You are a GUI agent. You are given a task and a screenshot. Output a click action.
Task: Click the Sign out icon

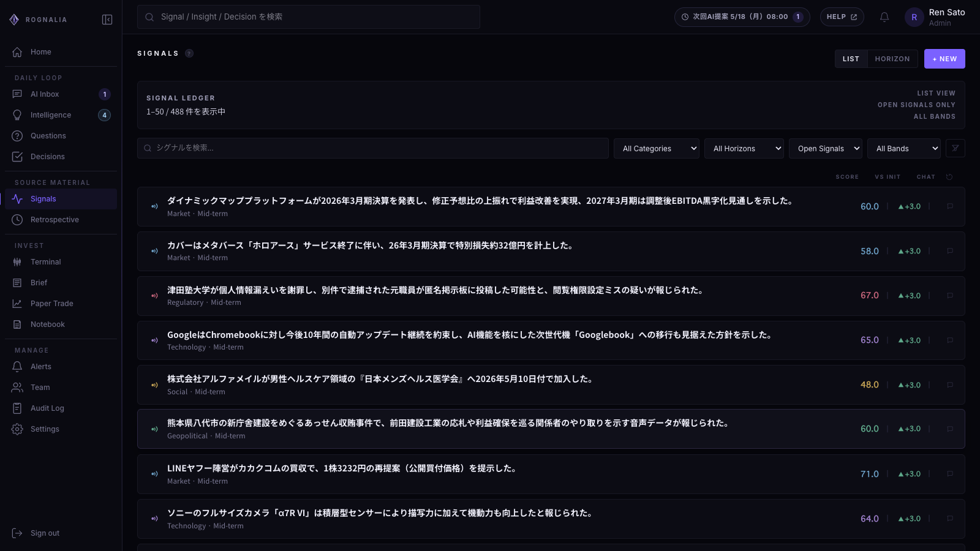(17, 533)
